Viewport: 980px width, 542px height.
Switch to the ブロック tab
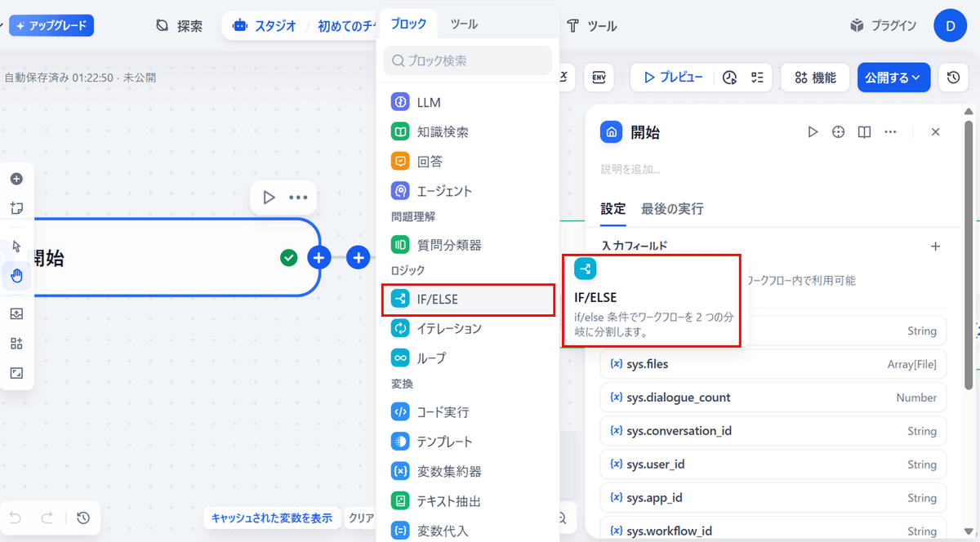tap(408, 24)
